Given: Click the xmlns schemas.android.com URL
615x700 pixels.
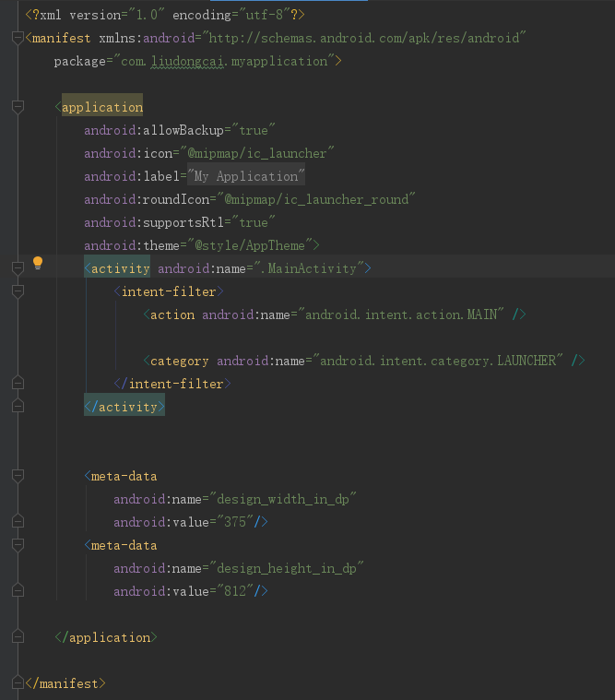Looking at the screenshot, I should (x=363, y=38).
